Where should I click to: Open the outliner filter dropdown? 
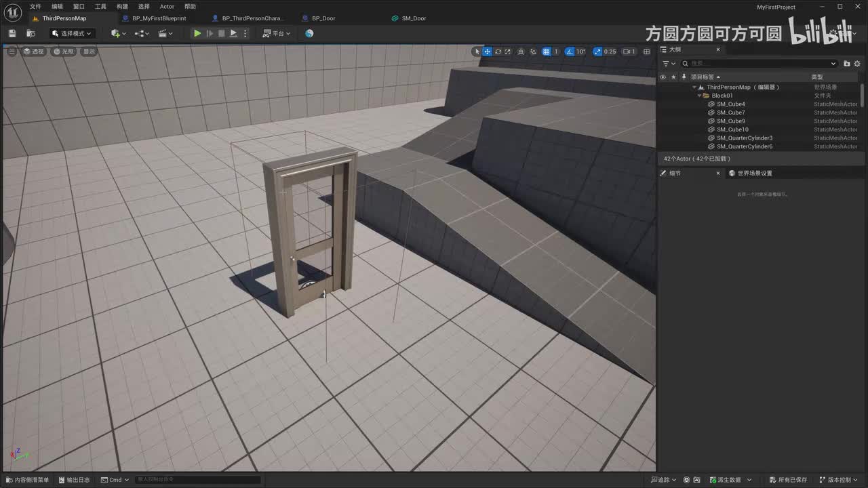point(669,64)
